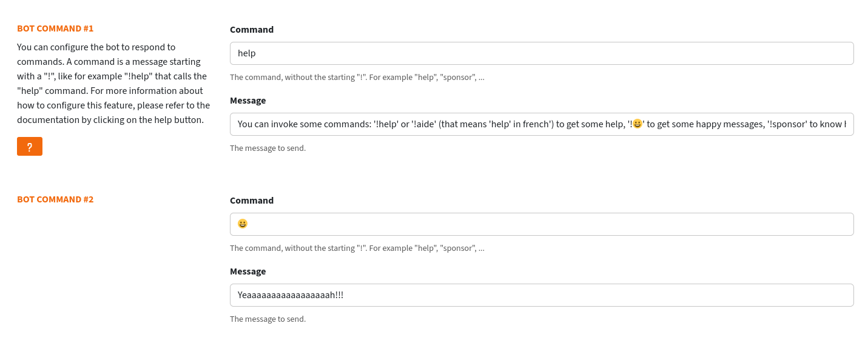Screen dimensions: 868x363
Task: Focus the Command input of Bot Command #2
Action: [x=541, y=224]
